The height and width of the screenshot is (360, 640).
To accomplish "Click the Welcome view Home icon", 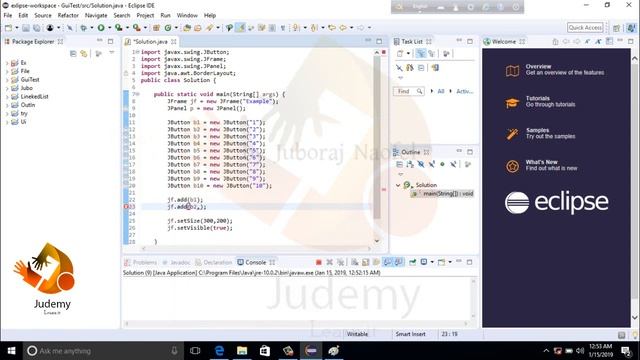I will pos(555,42).
